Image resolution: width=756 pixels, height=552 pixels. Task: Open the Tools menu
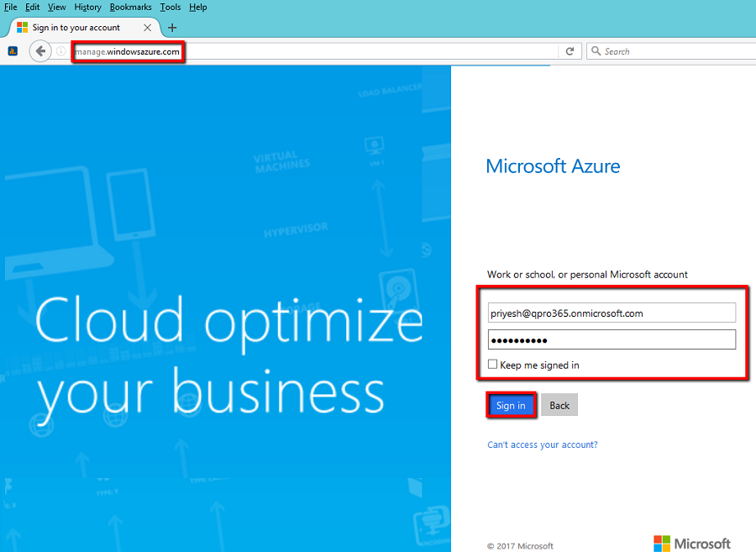point(171,7)
